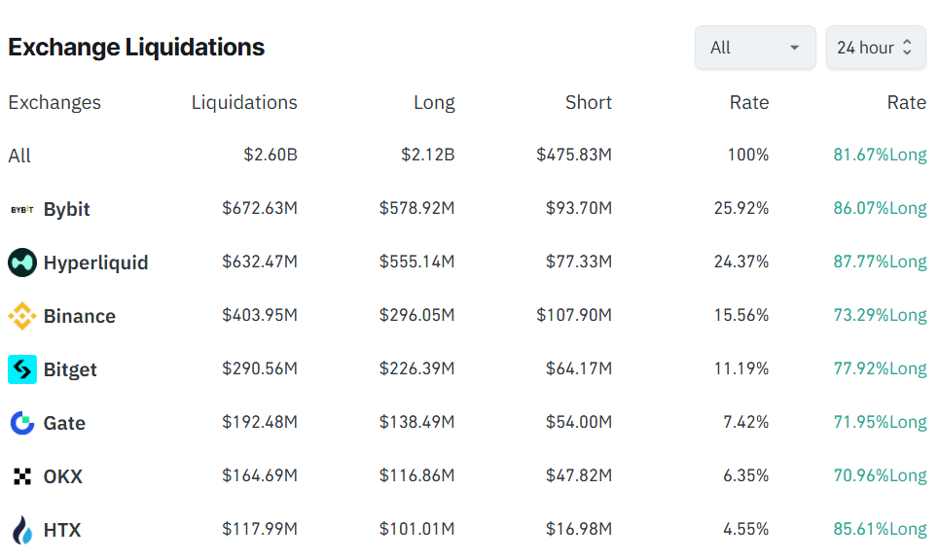Click the Bitget exchange icon
The height and width of the screenshot is (560, 939).
[21, 368]
